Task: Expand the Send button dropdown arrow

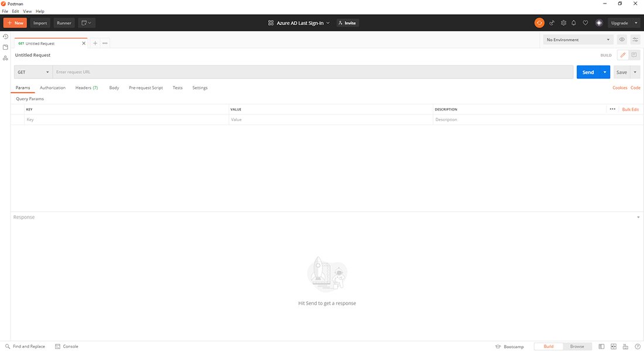Action: pyautogui.click(x=605, y=72)
